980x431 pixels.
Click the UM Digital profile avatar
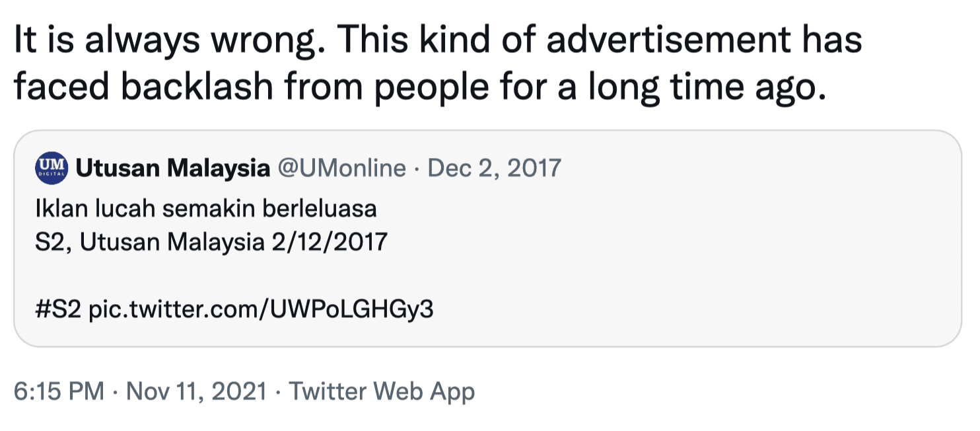52,168
